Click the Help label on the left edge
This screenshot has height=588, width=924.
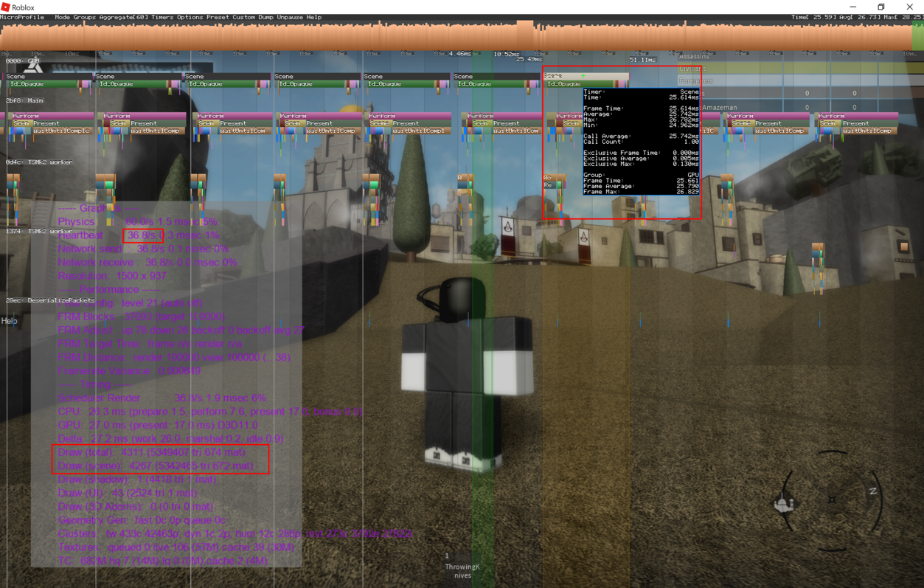click(9, 321)
